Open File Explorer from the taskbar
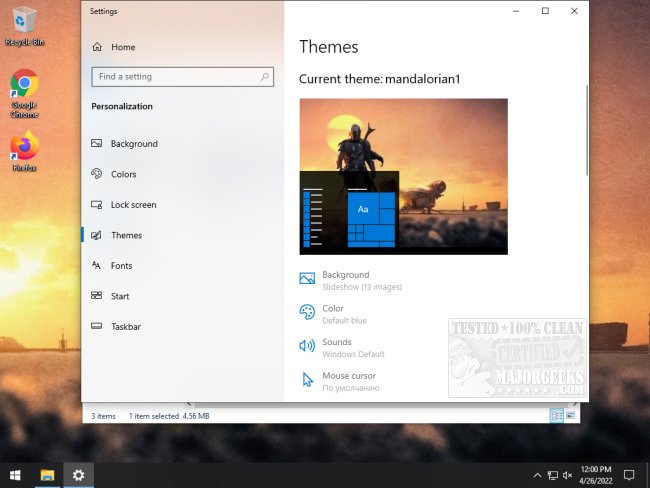The image size is (650, 488). [47, 475]
